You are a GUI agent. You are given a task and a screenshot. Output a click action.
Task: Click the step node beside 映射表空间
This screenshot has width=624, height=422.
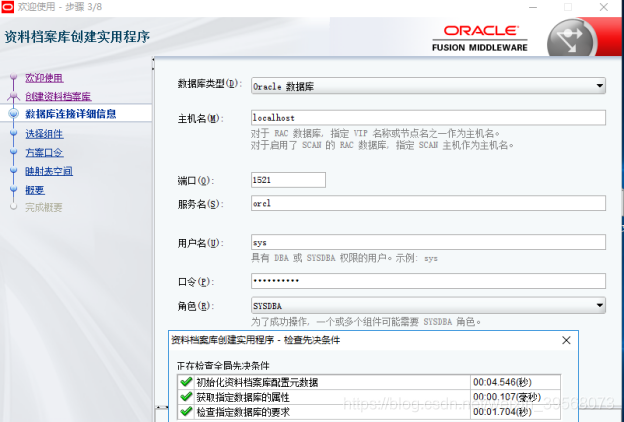(14, 170)
